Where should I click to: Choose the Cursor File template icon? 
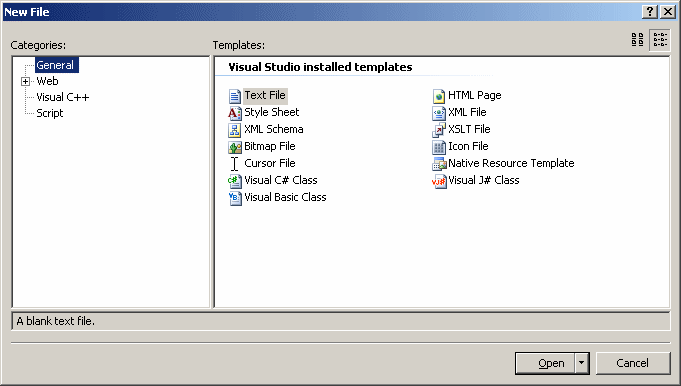pos(235,164)
